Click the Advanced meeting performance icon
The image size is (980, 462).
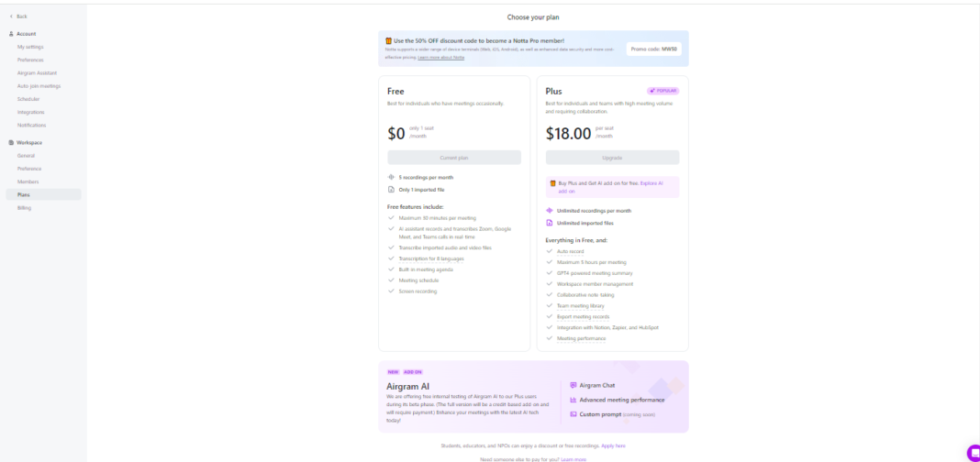click(574, 400)
